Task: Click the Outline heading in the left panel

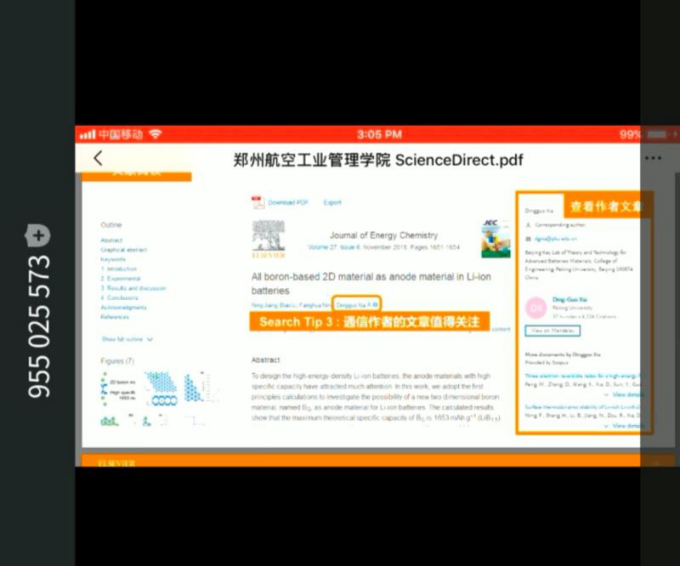Action: pos(111,225)
